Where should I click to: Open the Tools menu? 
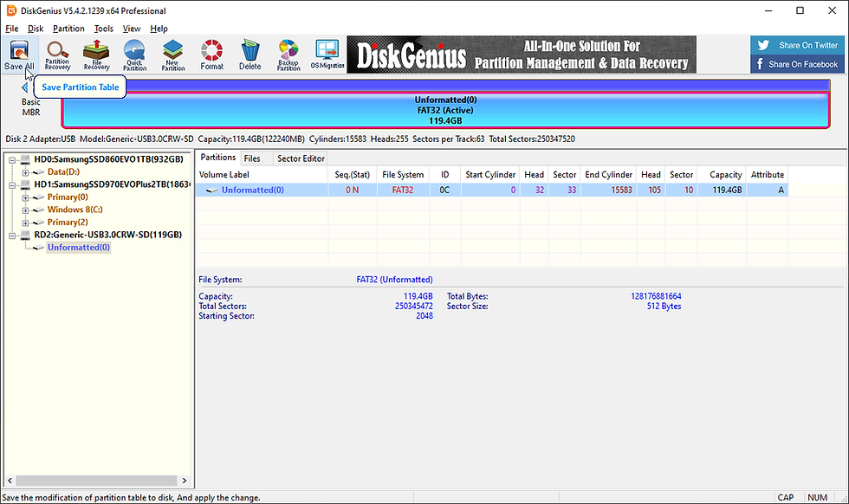tap(103, 29)
